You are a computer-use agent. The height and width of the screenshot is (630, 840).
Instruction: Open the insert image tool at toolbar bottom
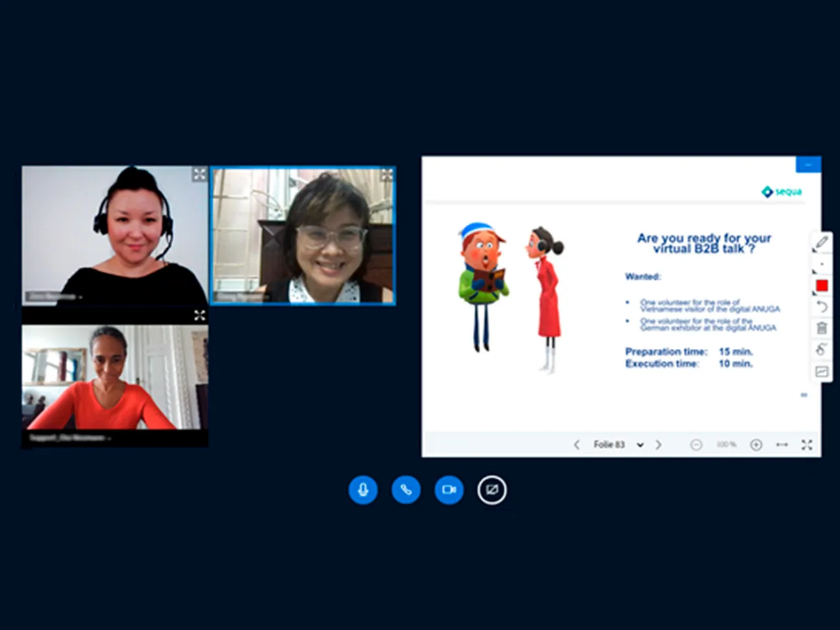(x=821, y=371)
